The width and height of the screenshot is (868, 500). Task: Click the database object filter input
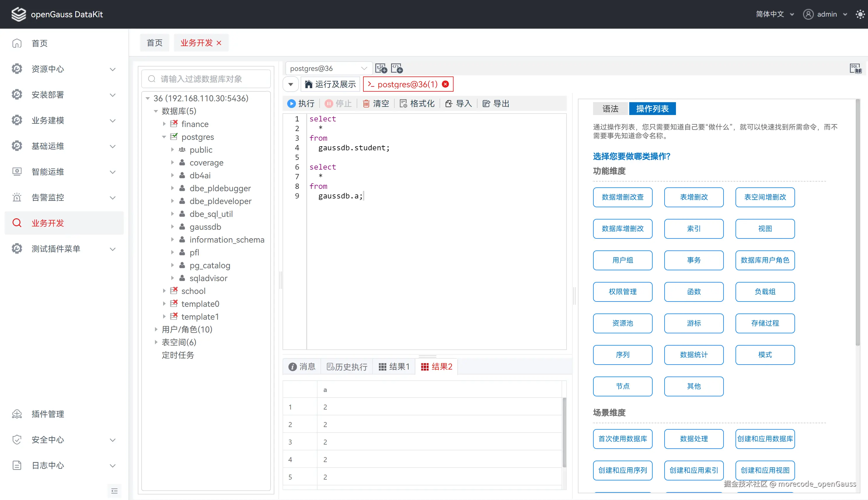(206, 79)
